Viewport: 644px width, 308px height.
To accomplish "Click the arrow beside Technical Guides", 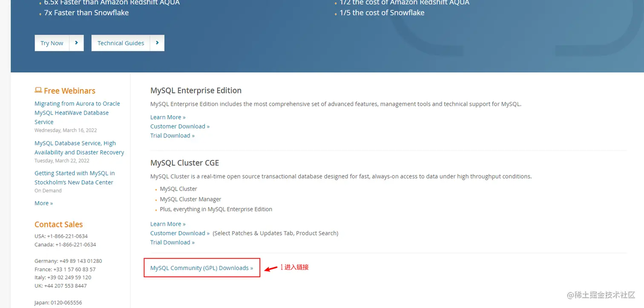I will (x=157, y=43).
